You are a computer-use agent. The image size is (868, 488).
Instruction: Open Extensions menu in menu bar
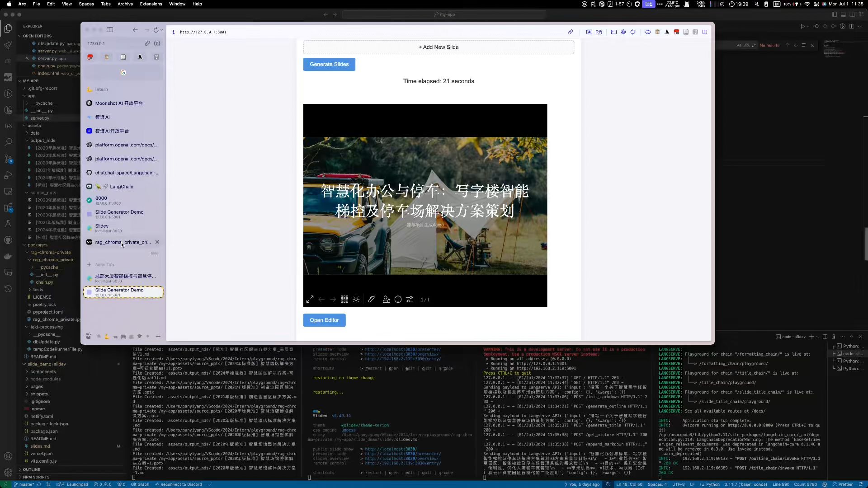151,4
